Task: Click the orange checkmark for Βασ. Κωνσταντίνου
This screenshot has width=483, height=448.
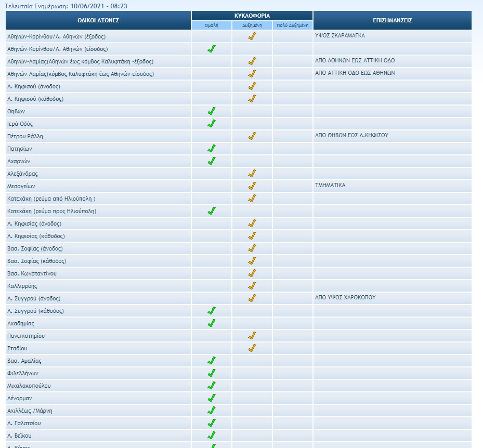Action: (252, 273)
